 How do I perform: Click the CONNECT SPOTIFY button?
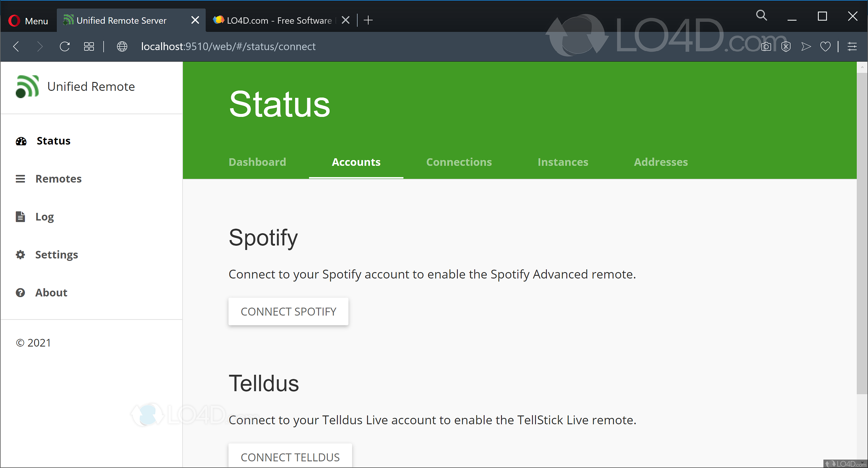288,311
